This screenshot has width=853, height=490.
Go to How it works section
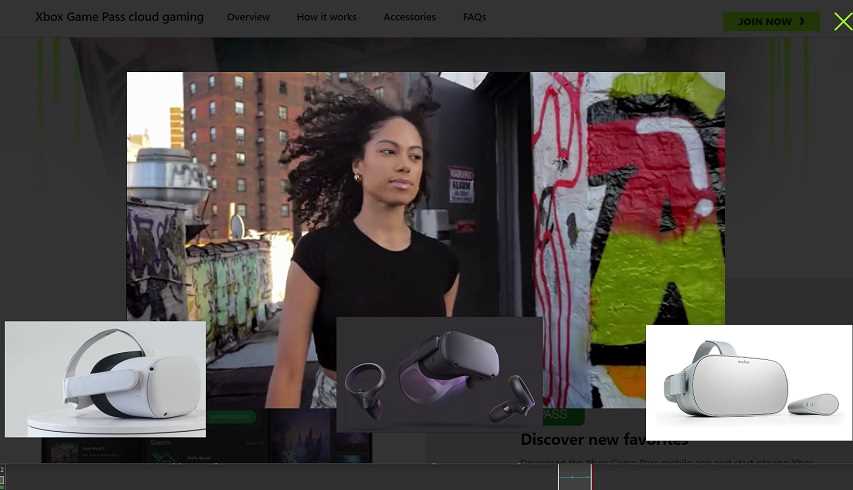coord(326,17)
